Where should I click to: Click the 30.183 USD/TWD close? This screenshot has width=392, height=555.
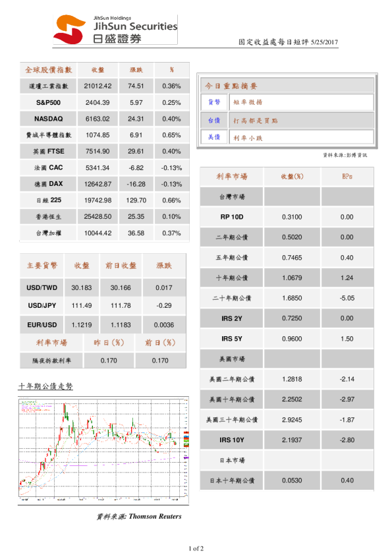82,288
